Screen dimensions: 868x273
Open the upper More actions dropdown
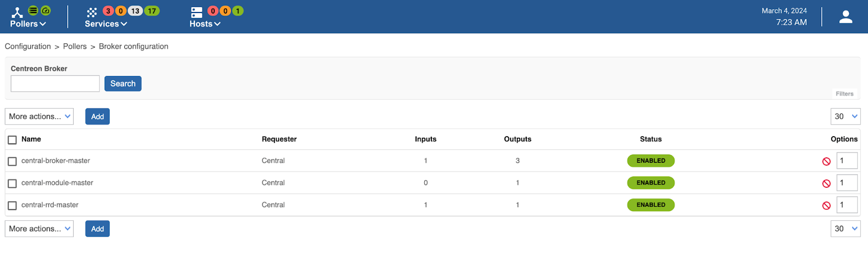coord(40,117)
